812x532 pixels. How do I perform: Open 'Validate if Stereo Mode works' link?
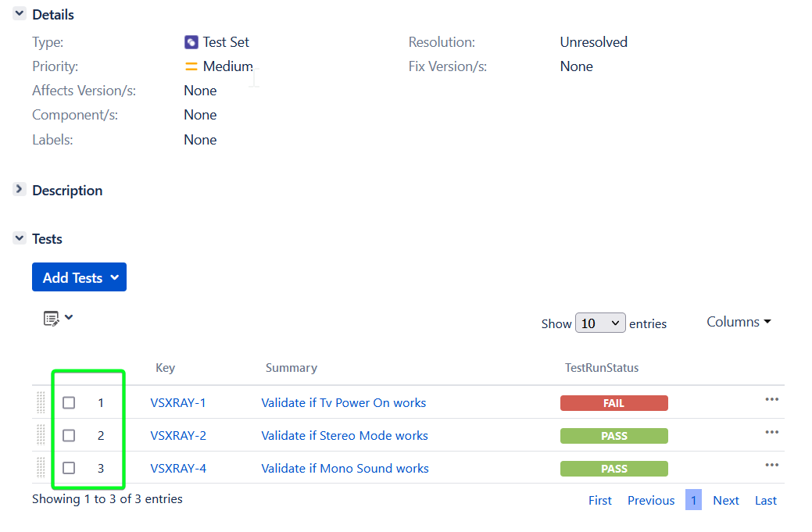point(345,435)
